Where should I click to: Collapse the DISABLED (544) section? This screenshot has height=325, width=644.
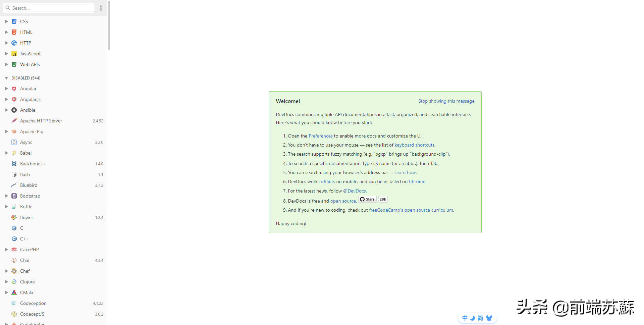(x=6, y=78)
